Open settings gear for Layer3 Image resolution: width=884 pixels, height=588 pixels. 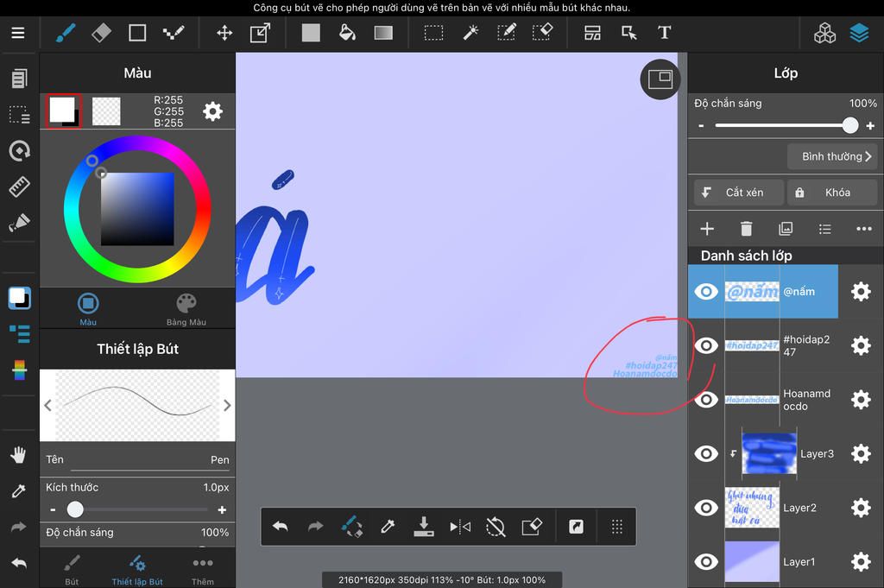click(861, 453)
